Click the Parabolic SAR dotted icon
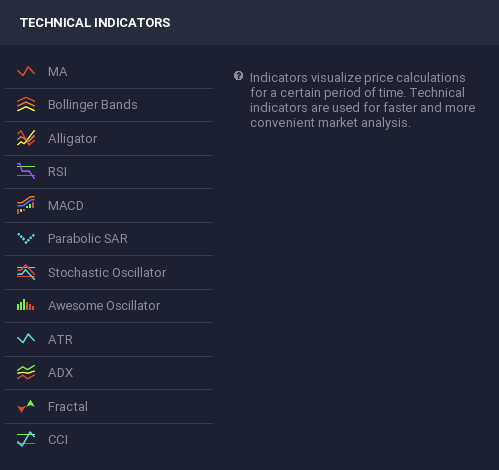Image resolution: width=499 pixels, height=470 pixels. click(26, 238)
